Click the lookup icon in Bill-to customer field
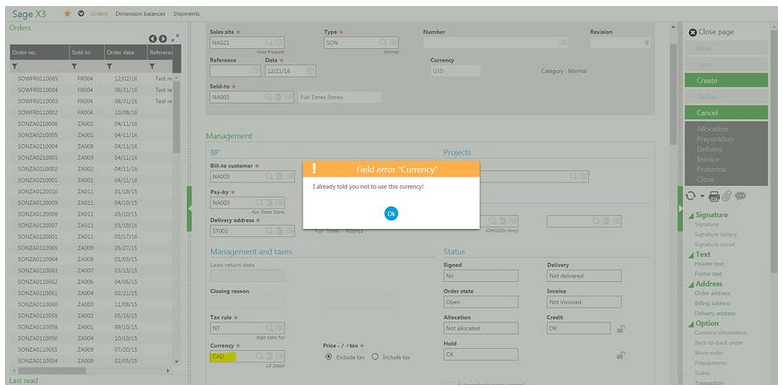The height and width of the screenshot is (389, 783). tap(269, 176)
